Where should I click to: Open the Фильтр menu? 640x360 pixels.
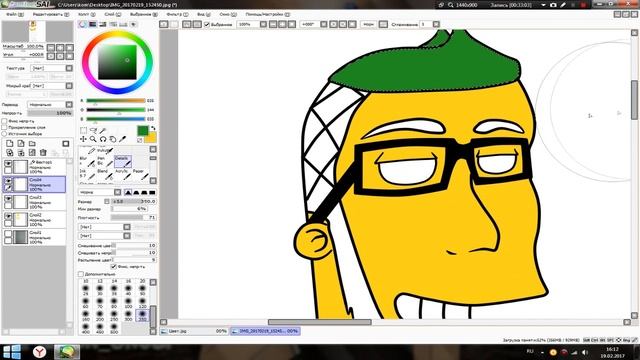(x=177, y=14)
